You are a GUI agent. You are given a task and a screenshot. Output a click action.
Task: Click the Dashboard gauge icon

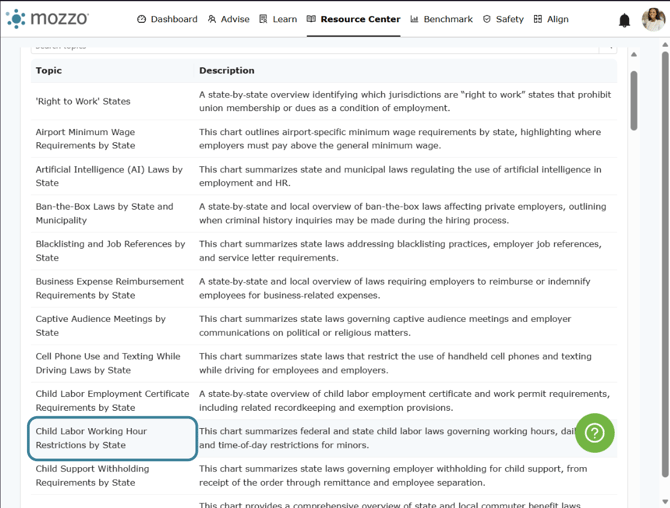(141, 19)
